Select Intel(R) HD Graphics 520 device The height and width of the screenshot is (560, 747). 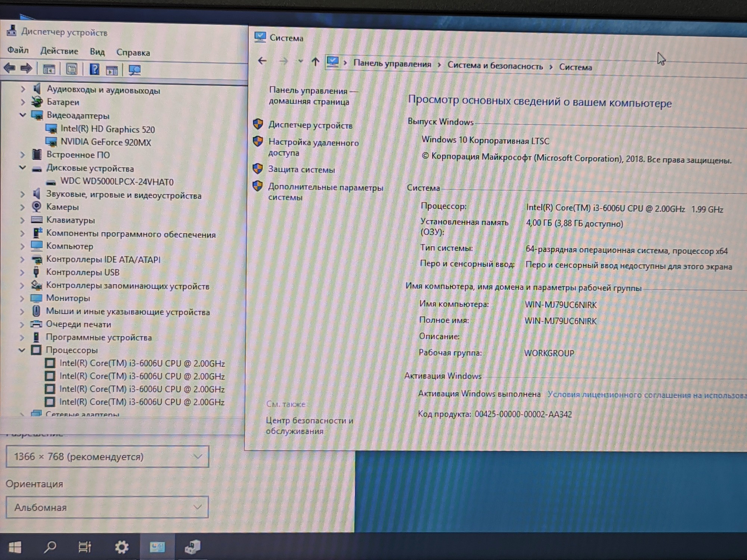point(108,129)
